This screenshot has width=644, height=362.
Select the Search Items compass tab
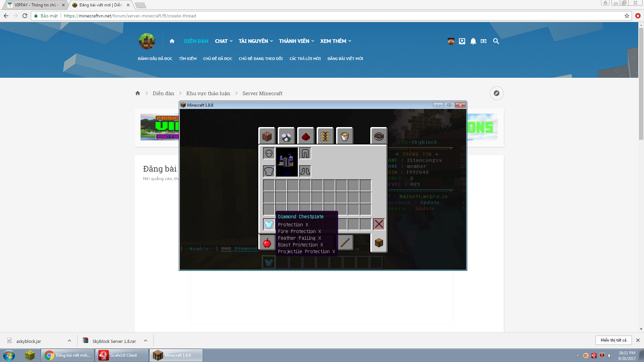pos(379,136)
